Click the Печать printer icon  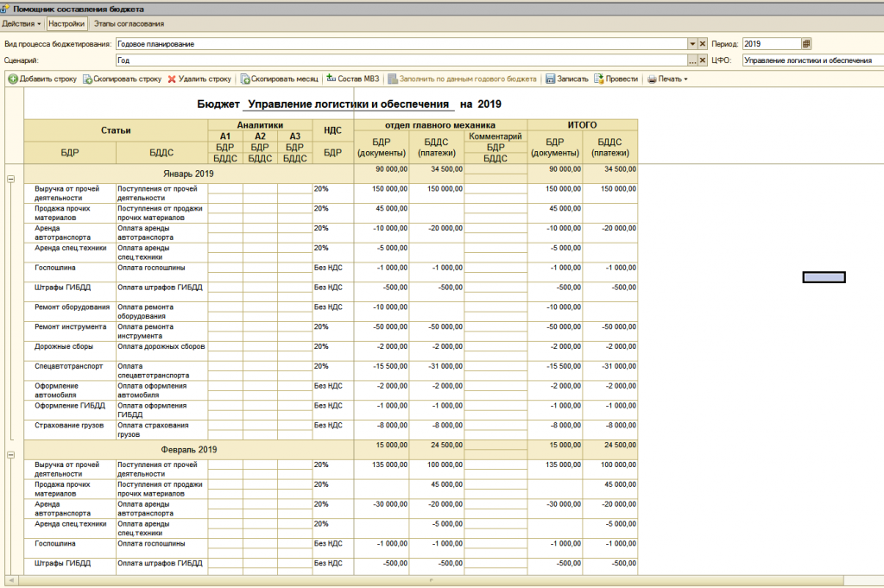652,79
